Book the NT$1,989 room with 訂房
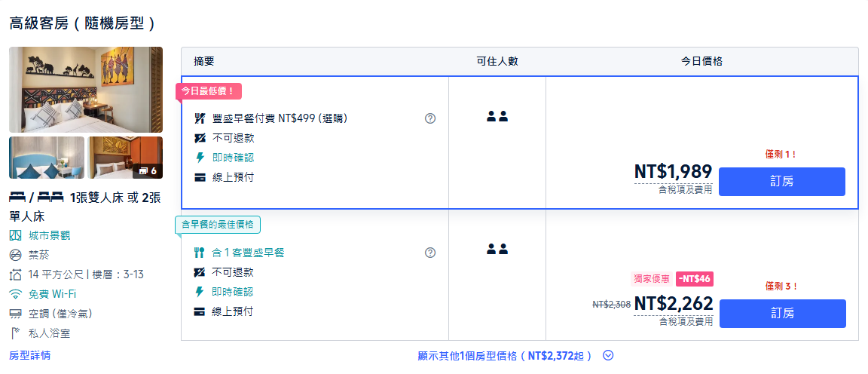 [x=781, y=182]
